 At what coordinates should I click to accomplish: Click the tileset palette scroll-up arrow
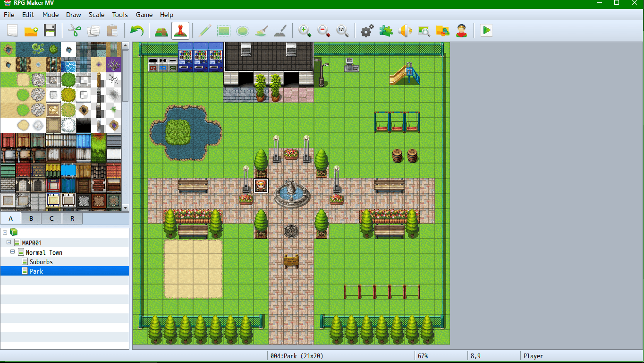[x=125, y=46]
